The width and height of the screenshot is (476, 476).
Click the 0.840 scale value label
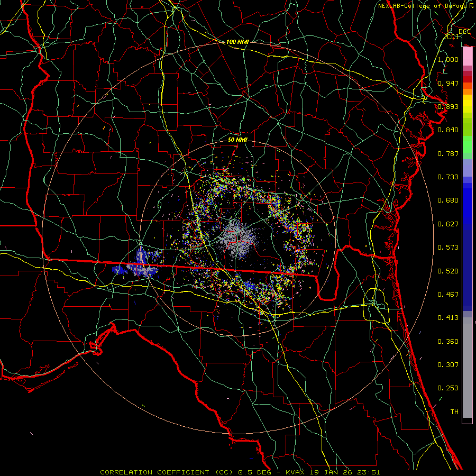tap(448, 130)
